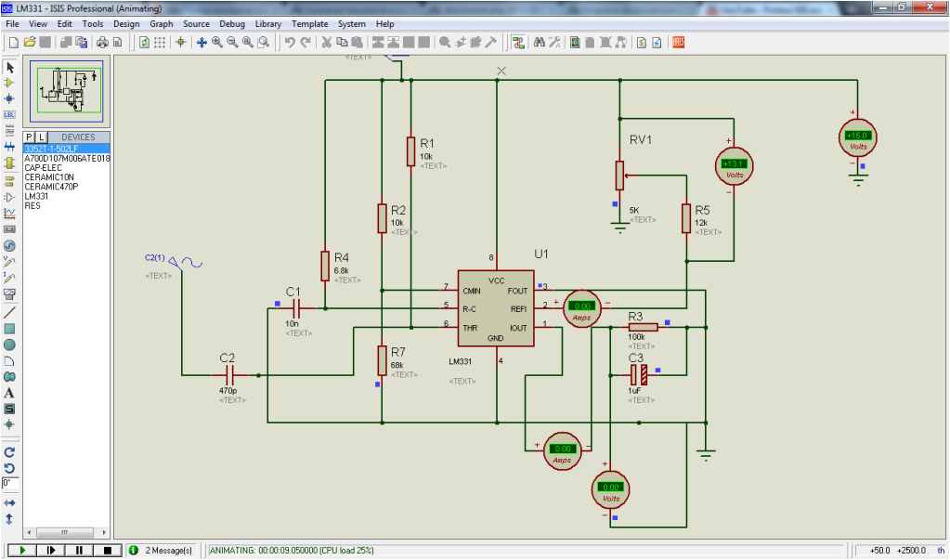Click the zoom out magnifier icon
The height and width of the screenshot is (560, 950).
[232, 43]
